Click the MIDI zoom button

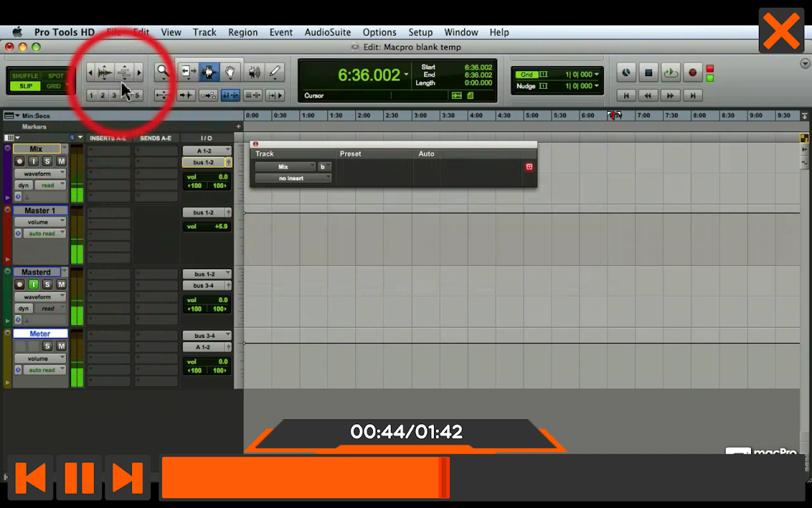point(124,72)
